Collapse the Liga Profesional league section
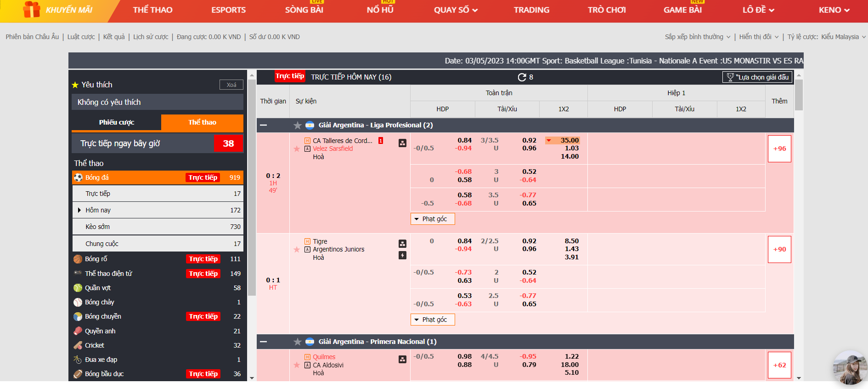The width and height of the screenshot is (868, 389). coord(264,125)
